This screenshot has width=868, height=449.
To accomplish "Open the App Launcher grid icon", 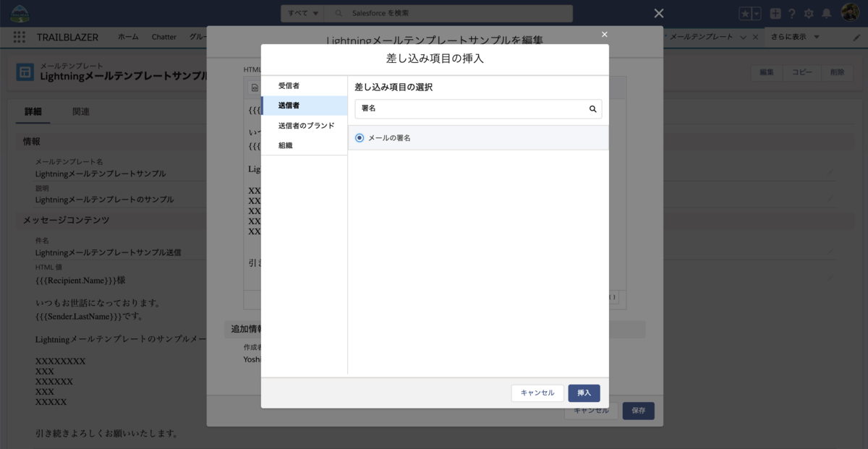I will coord(20,37).
